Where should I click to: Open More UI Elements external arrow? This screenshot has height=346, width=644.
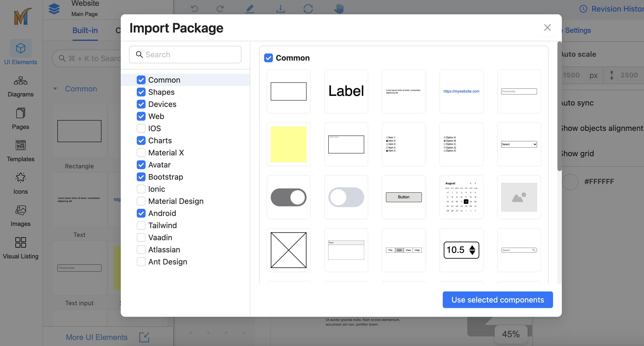click(x=144, y=337)
